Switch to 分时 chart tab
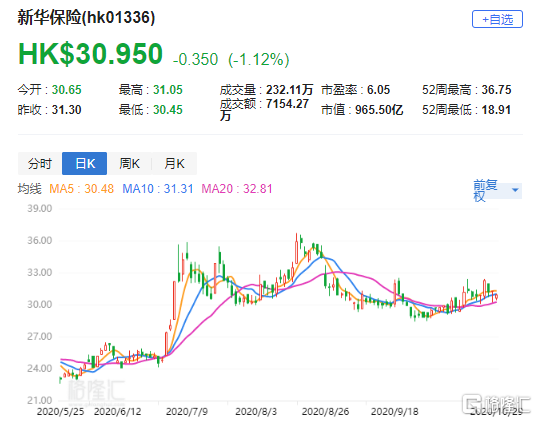537x421 pixels. (x=40, y=163)
